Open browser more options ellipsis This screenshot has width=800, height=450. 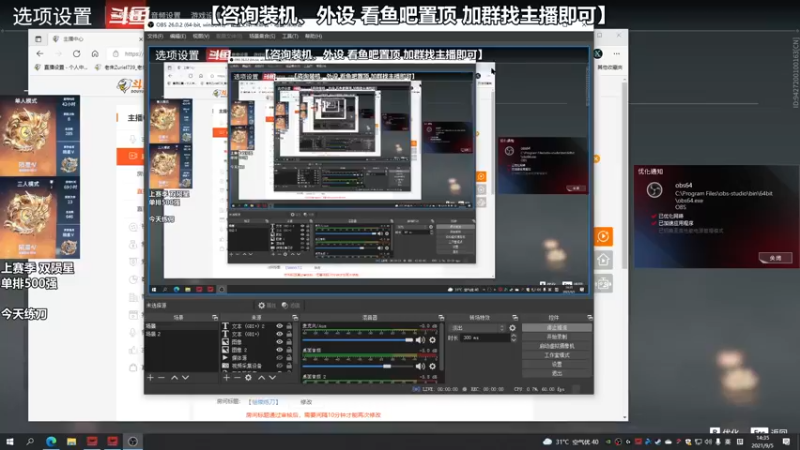point(617,54)
